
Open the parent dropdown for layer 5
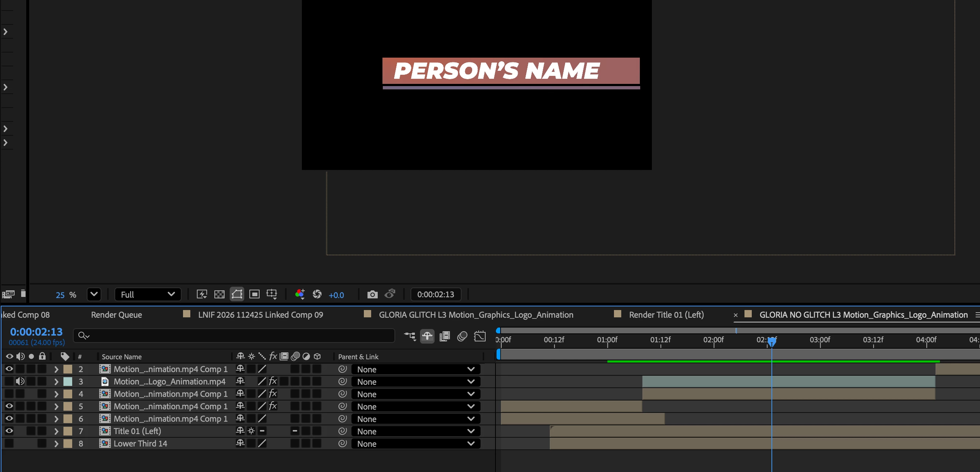click(x=416, y=407)
